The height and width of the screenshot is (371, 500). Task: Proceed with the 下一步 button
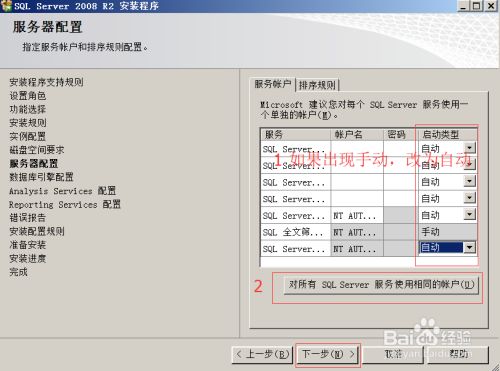[328, 355]
